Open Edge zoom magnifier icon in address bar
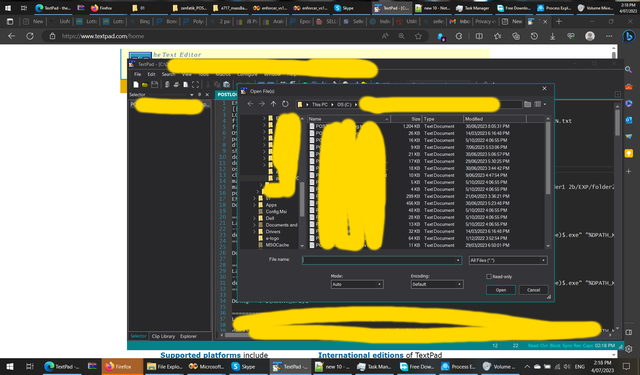Screen dimensions: 640x375 (402, 36)
